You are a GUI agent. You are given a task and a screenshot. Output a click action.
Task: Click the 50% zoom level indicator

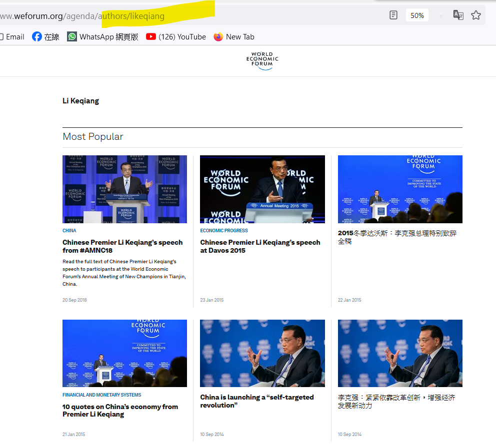coord(417,15)
